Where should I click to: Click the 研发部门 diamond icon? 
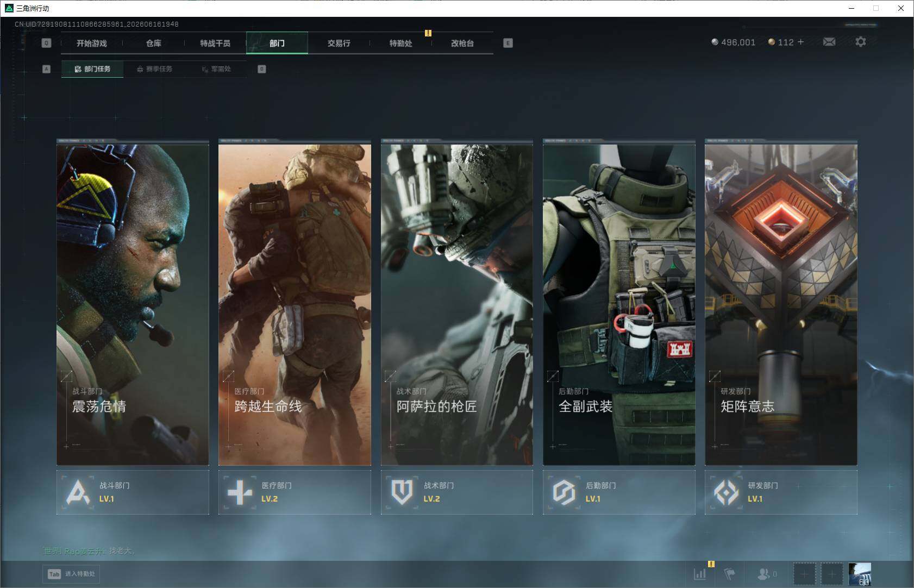[726, 492]
